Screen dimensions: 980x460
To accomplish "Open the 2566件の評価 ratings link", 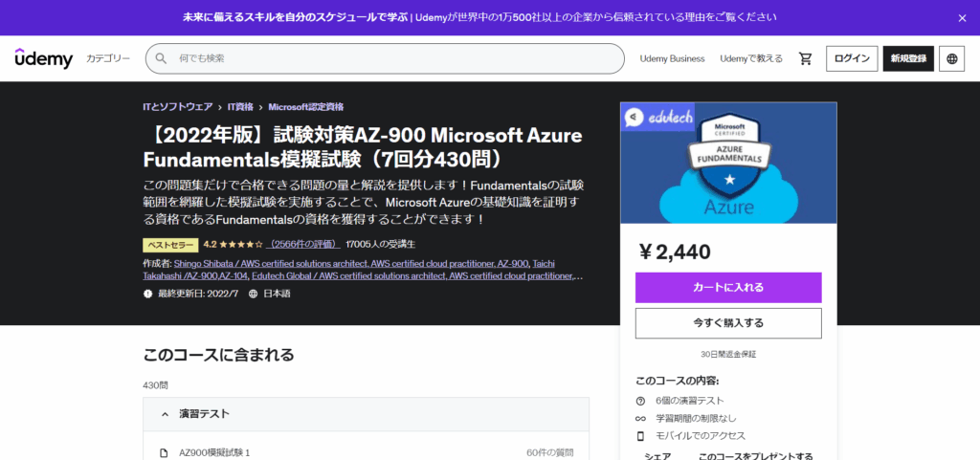I will click(302, 245).
